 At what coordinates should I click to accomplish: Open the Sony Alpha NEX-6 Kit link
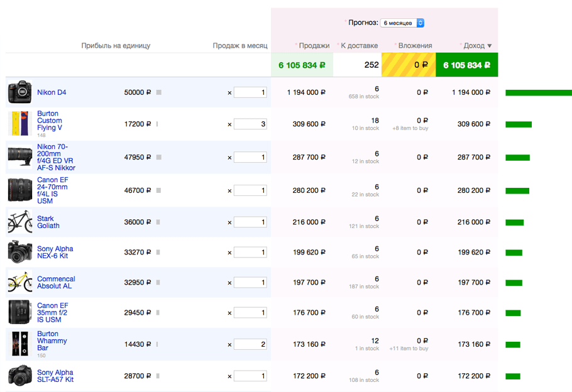tap(55, 253)
